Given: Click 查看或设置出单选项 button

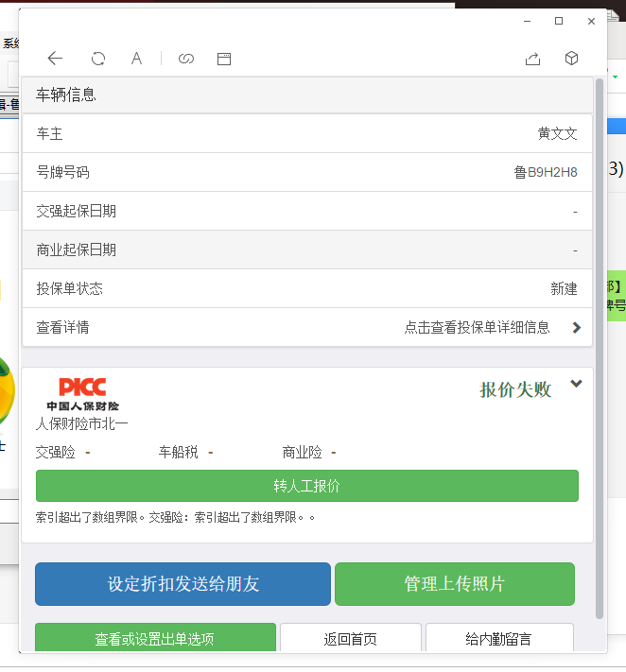Looking at the screenshot, I should 155,638.
